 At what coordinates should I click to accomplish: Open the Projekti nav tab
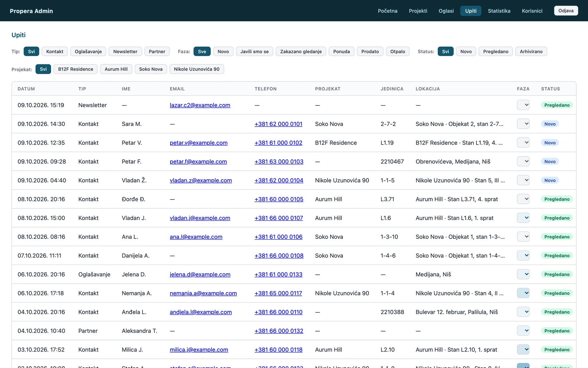[418, 11]
